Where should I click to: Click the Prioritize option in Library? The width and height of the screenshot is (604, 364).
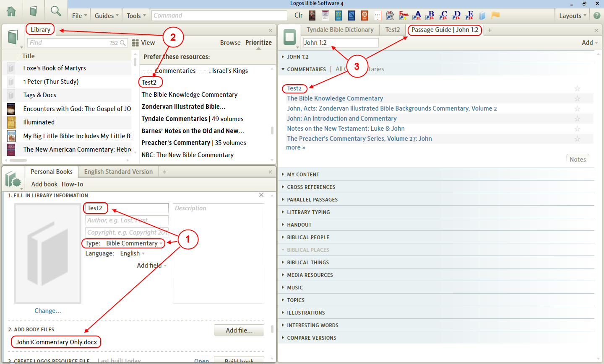[x=258, y=43]
